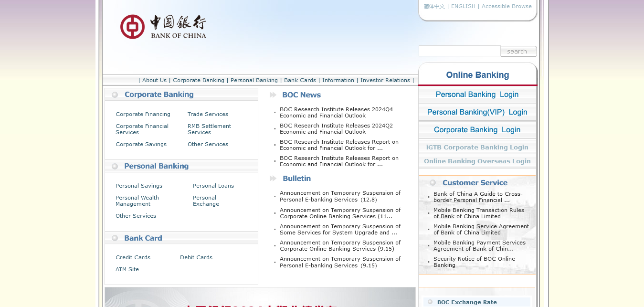Open the Corporate Savings link
644x307 pixels.
click(x=141, y=144)
